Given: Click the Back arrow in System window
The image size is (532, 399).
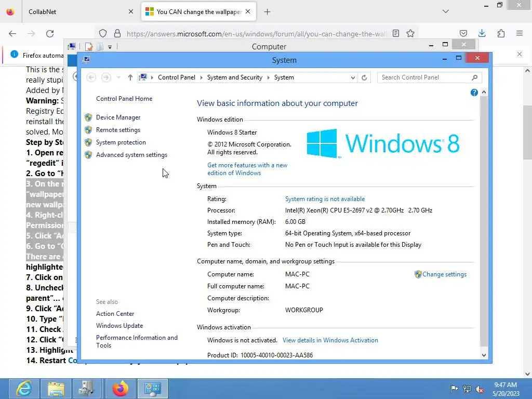Looking at the screenshot, I should pyautogui.click(x=91, y=78).
